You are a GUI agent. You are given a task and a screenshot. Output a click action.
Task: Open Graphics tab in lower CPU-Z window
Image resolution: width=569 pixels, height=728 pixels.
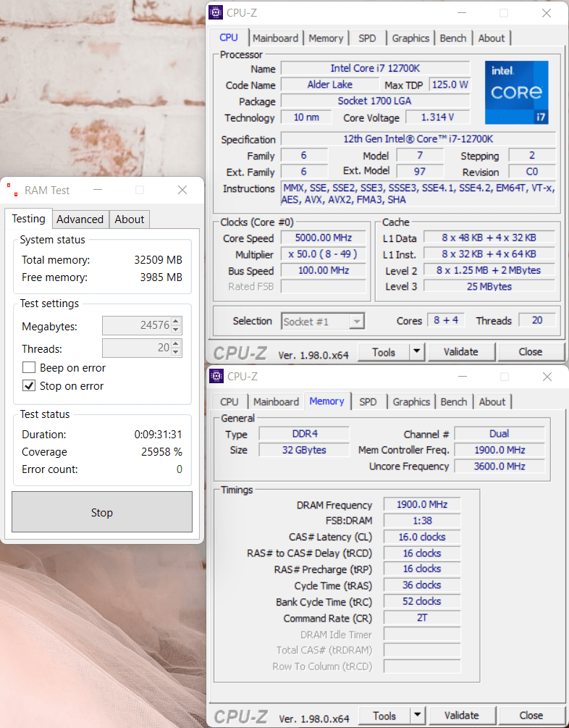point(411,401)
